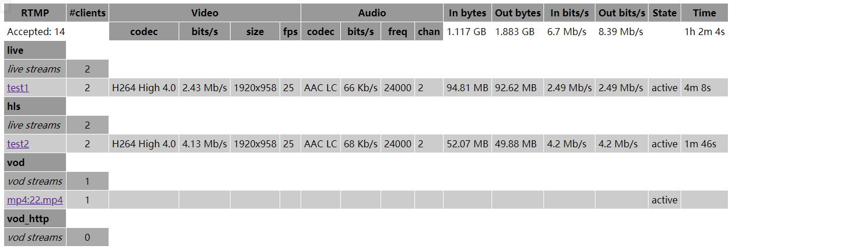Viewport: 868px width, 249px height.
Task: Click the 4.13 Mb/s video bitrate cell
Action: (x=204, y=144)
